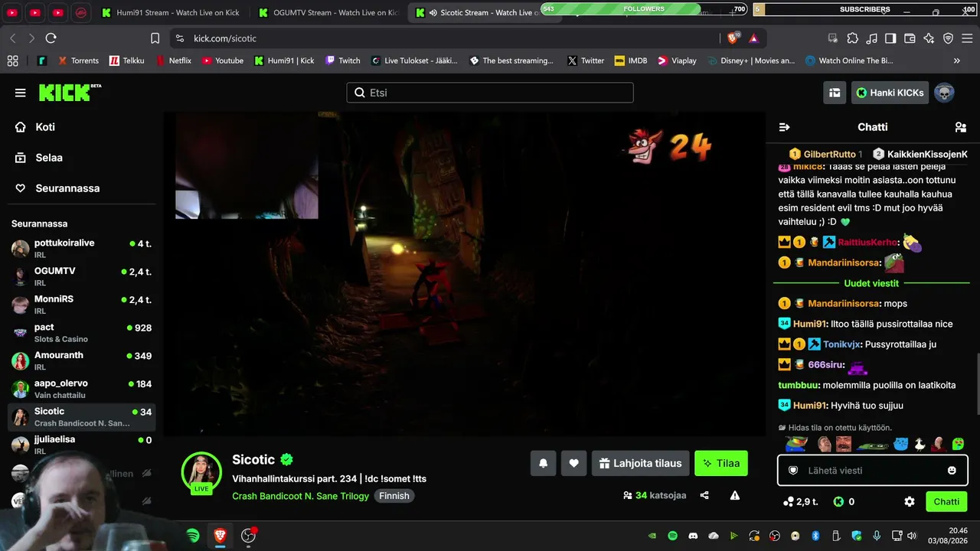Open Brave Shields icon in address bar

point(733,38)
